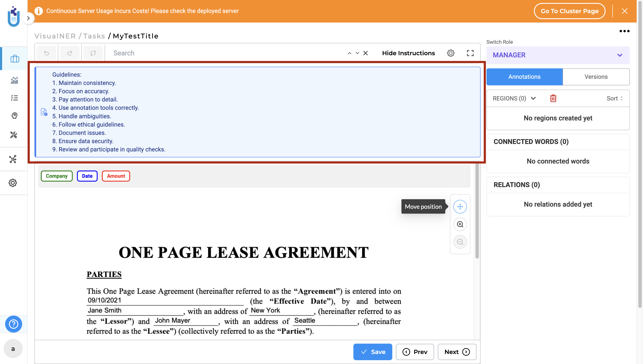Image resolution: width=643 pixels, height=364 pixels.
Task: Switch to the Versions tab
Action: coord(596,77)
